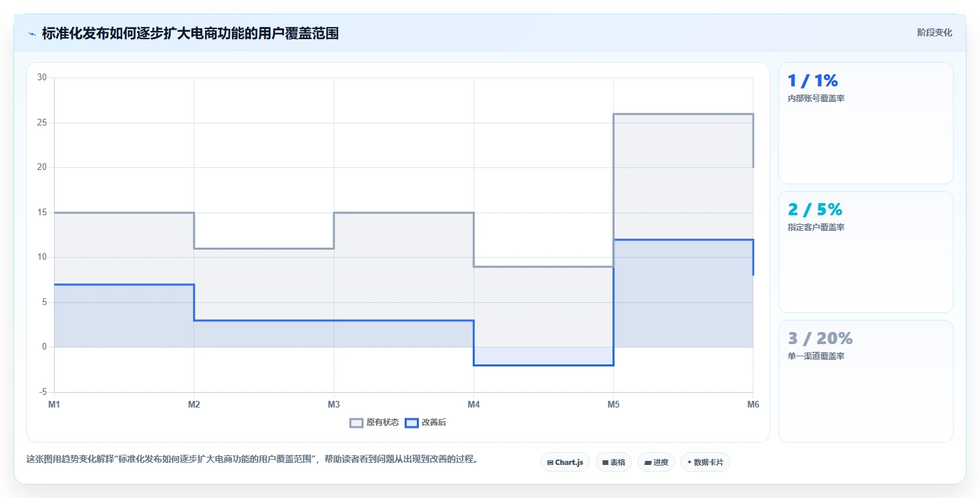Toggle the 改善后 legend entry

tap(425, 422)
